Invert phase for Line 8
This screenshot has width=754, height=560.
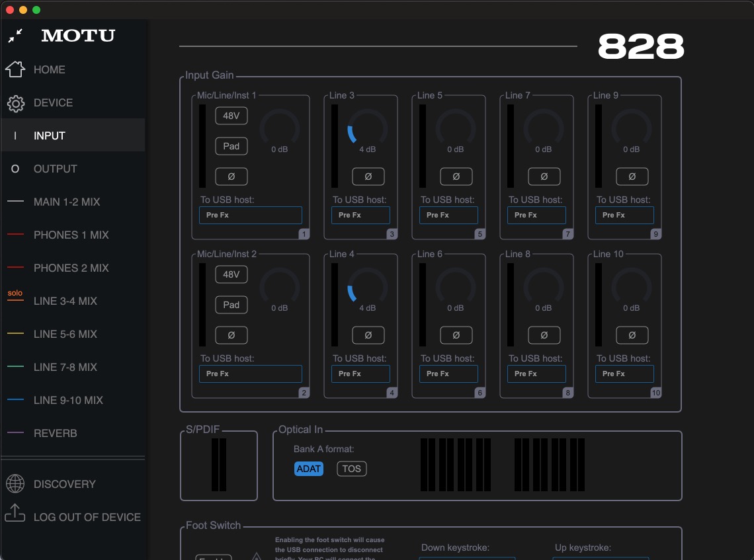[x=544, y=335]
